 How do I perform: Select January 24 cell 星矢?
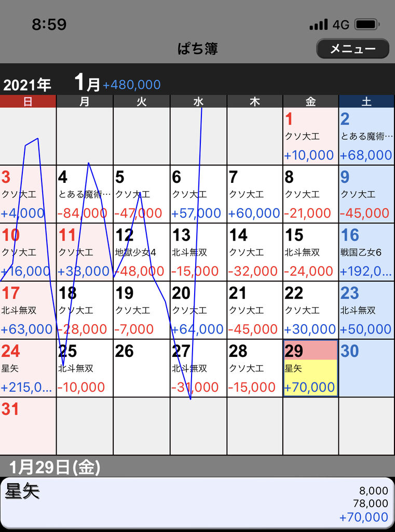pos(28,368)
